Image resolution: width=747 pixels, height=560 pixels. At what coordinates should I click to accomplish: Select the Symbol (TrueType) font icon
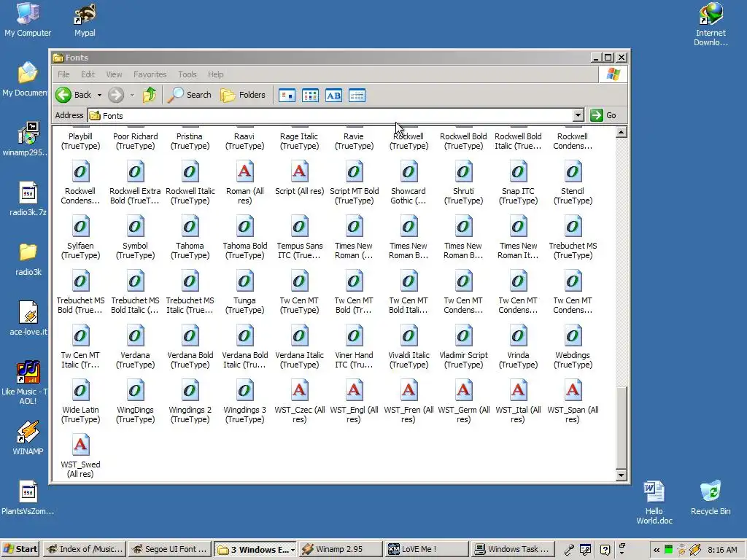[135, 227]
